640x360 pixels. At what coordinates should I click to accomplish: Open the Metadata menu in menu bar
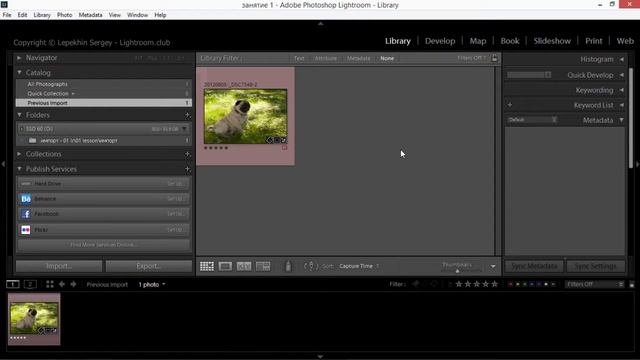click(90, 15)
